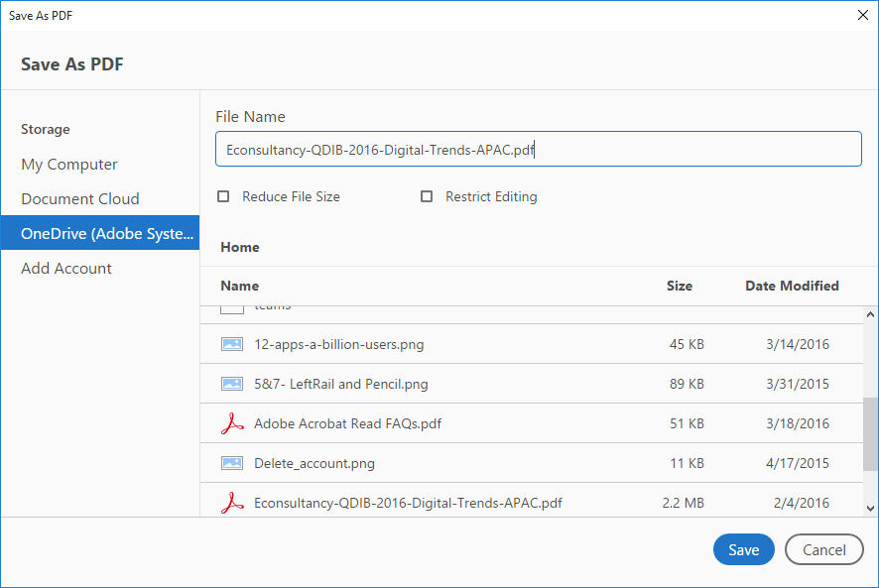Click the image icon next to 12-apps-a-billion-users.png
Image resolution: width=879 pixels, height=588 pixels.
click(x=232, y=343)
